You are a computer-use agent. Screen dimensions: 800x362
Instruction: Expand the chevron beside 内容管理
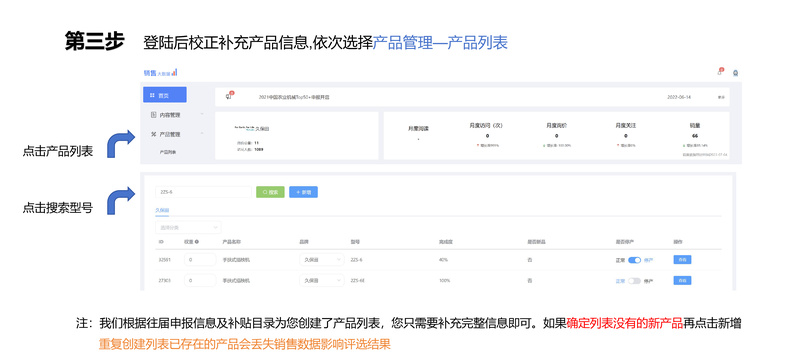[x=203, y=115]
